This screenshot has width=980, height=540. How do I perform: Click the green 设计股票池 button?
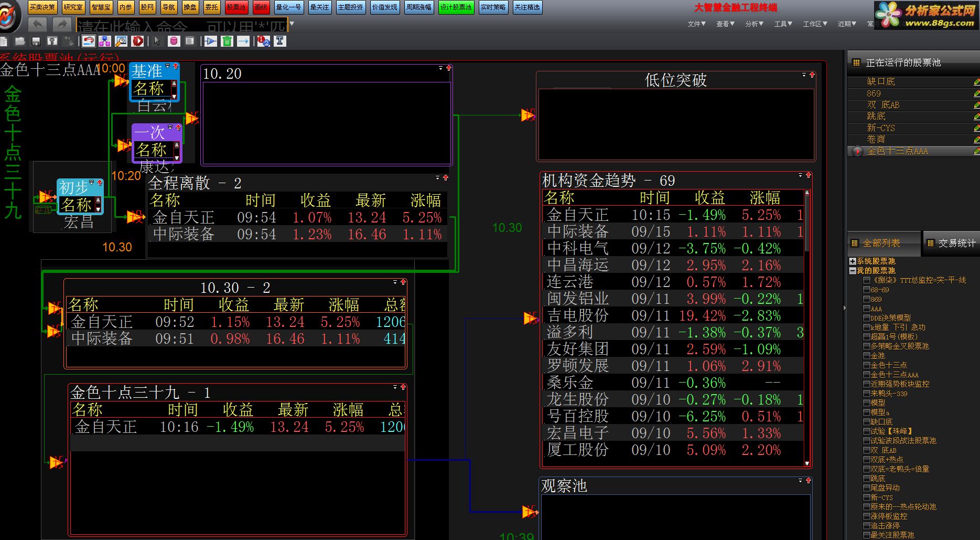(x=456, y=7)
